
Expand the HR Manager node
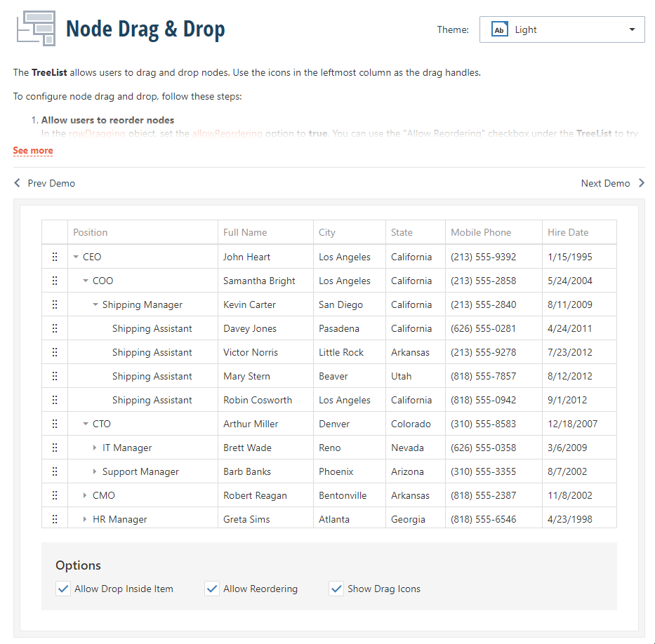85,519
